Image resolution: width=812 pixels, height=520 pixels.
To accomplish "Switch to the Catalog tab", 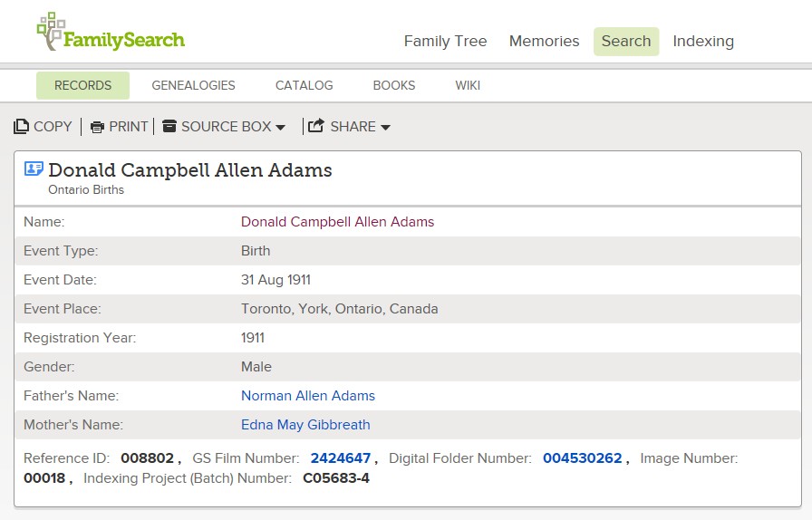I will pos(304,85).
